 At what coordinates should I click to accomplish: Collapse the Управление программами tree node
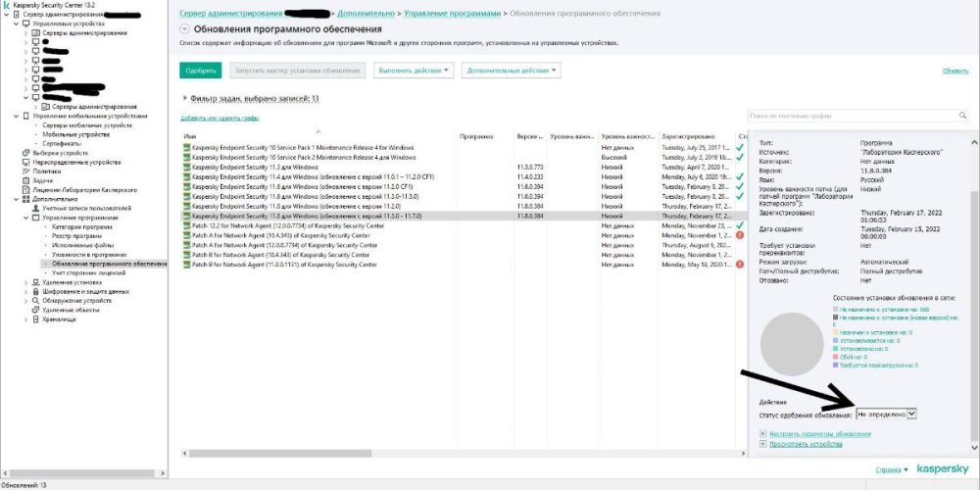(x=26, y=218)
